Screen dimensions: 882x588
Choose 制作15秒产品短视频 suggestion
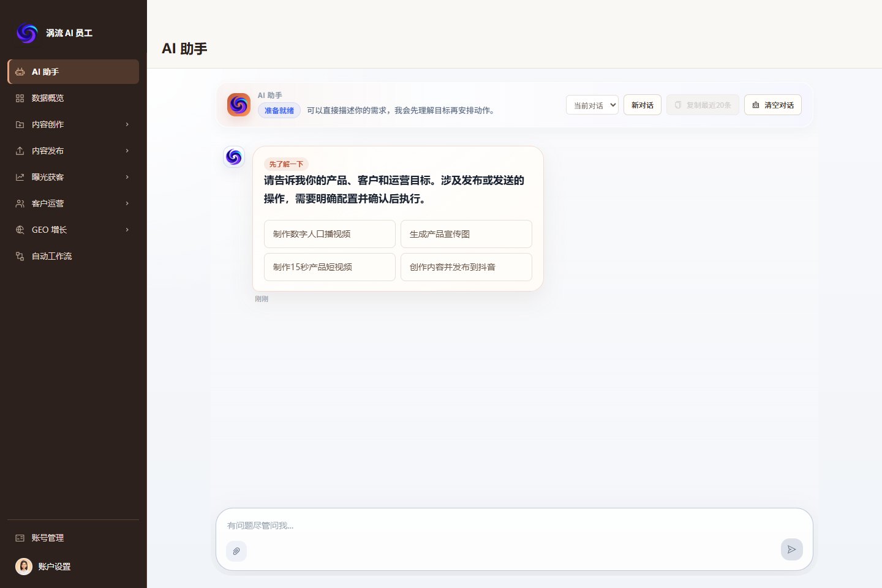[330, 267]
